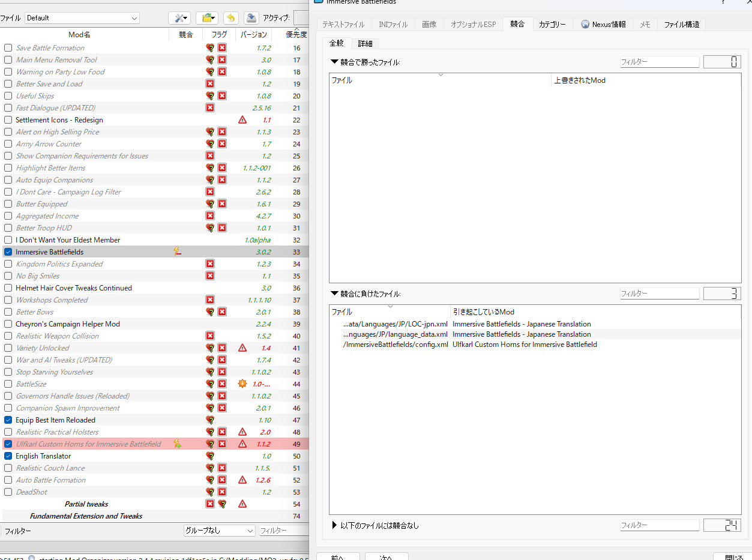Image resolution: width=752 pixels, height=560 pixels.
Task: Open the Default profile dropdown
Action: coord(82,18)
